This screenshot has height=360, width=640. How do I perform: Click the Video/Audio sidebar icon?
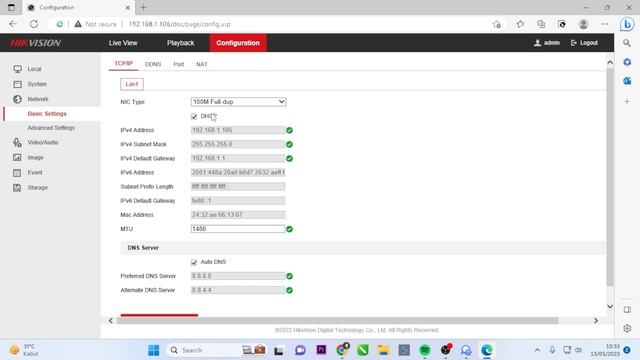17,142
